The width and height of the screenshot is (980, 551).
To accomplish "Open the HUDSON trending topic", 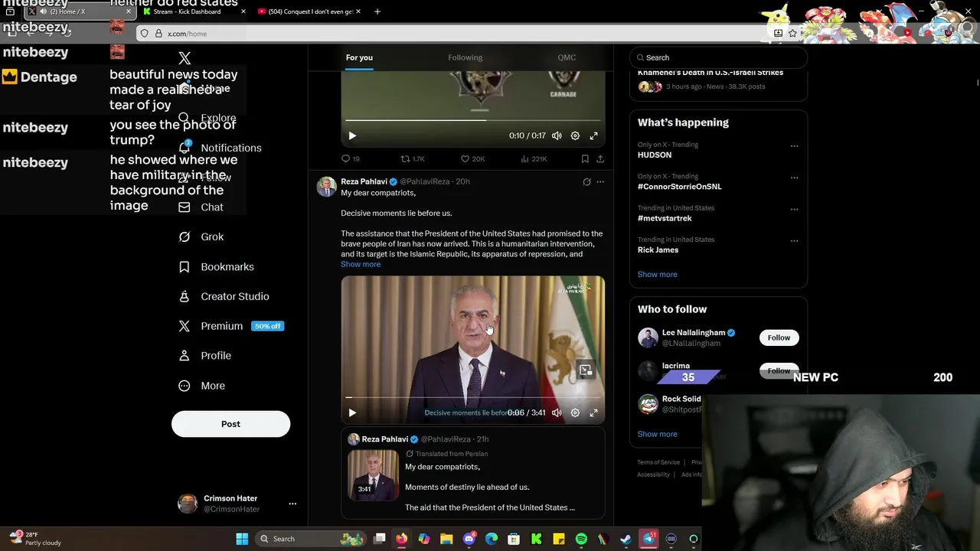I will (x=655, y=155).
